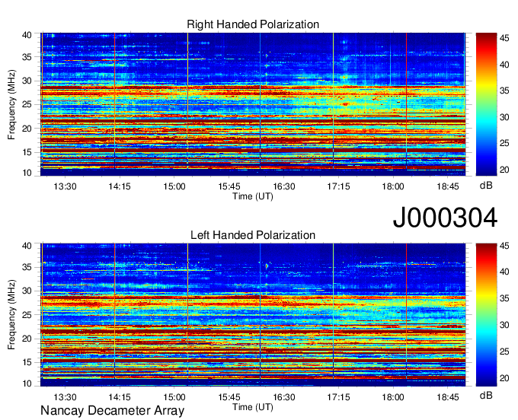
Task: Click the 30 MHz tick of Right Handed plot
Action: 27,81
